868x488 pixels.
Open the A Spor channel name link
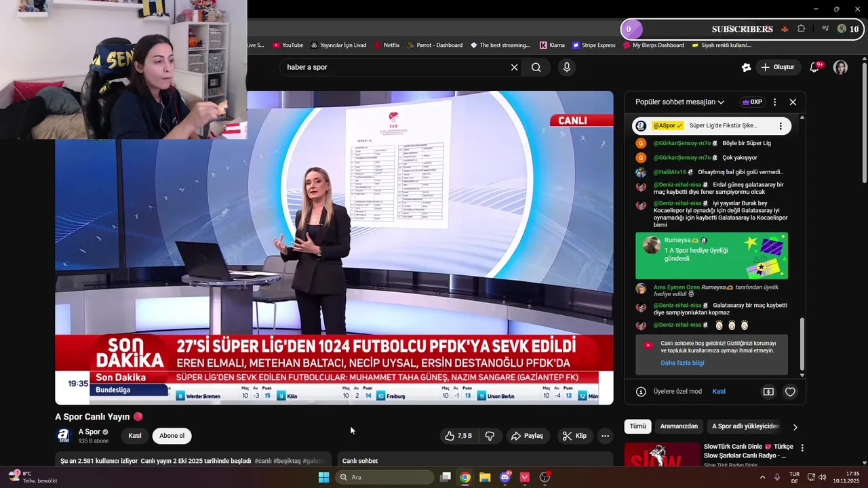tap(90, 432)
